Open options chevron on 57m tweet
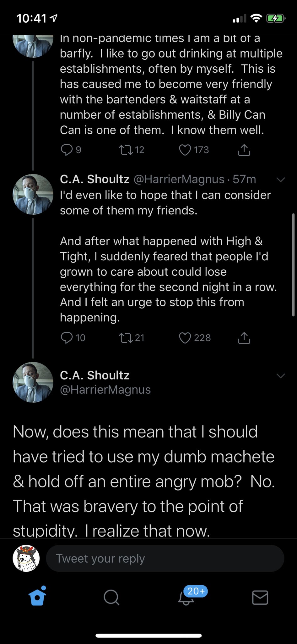 pyautogui.click(x=280, y=180)
